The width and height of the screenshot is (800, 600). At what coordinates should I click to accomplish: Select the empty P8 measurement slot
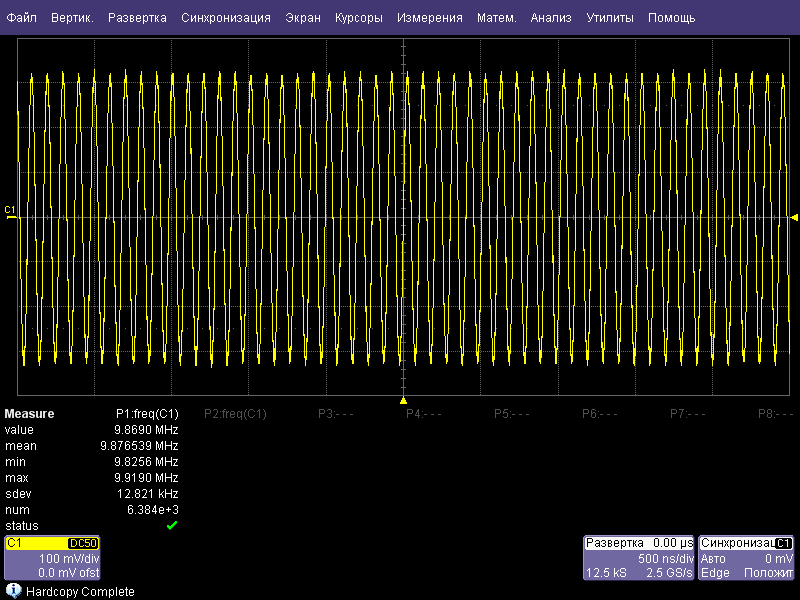coord(775,414)
